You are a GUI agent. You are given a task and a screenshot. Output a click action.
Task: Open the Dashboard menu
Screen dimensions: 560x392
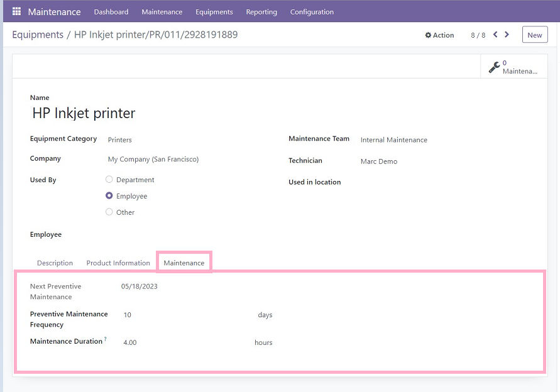point(111,12)
